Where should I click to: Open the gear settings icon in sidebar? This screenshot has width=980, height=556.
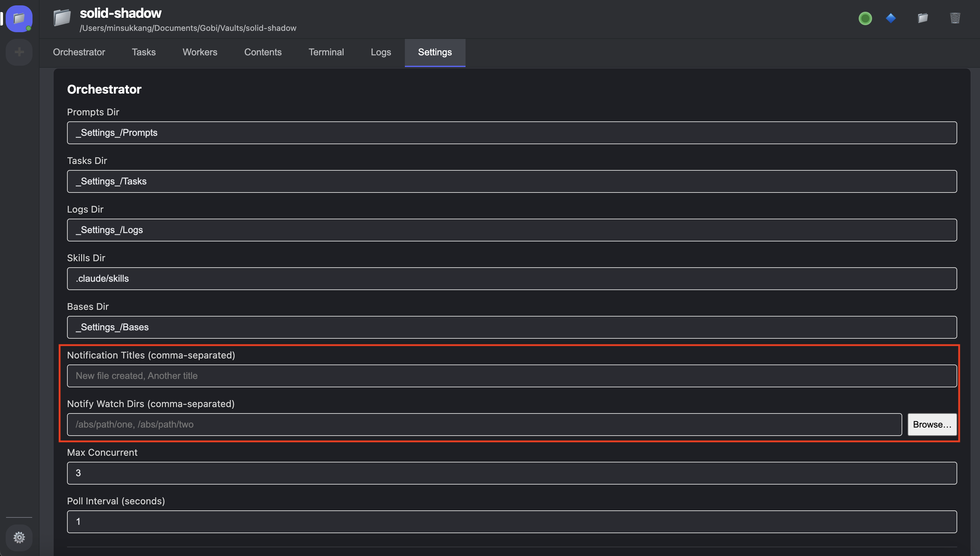pos(19,537)
